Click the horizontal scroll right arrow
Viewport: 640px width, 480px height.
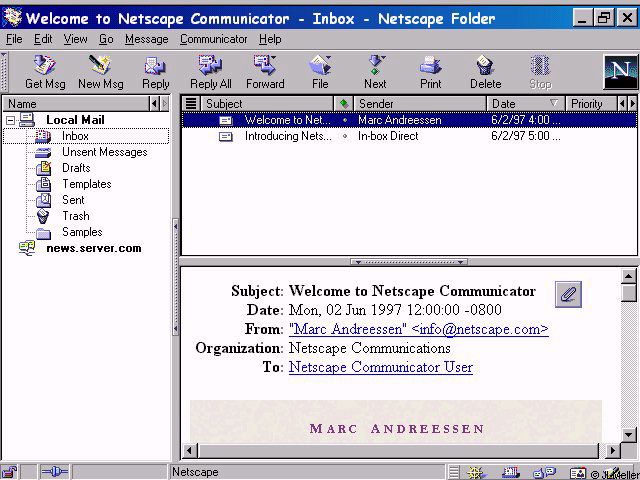click(x=612, y=451)
